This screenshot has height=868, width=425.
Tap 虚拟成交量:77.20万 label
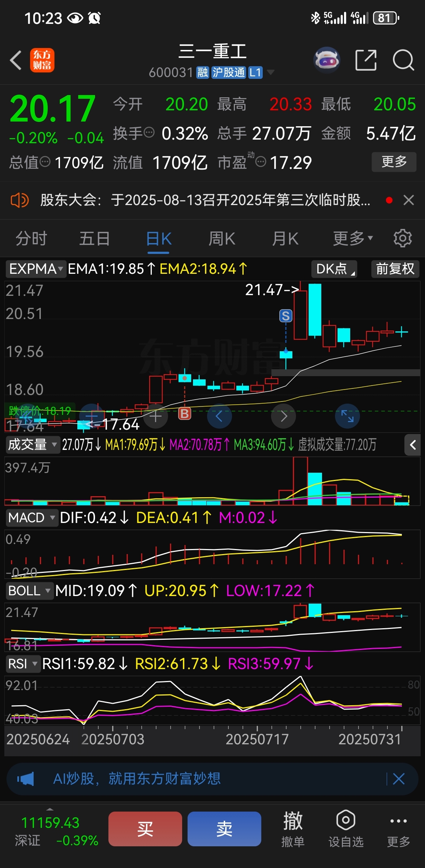(x=337, y=444)
